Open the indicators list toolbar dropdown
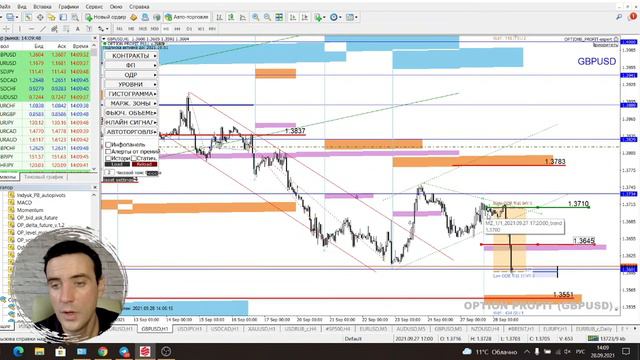The height and width of the screenshot is (360, 640). coord(319,17)
